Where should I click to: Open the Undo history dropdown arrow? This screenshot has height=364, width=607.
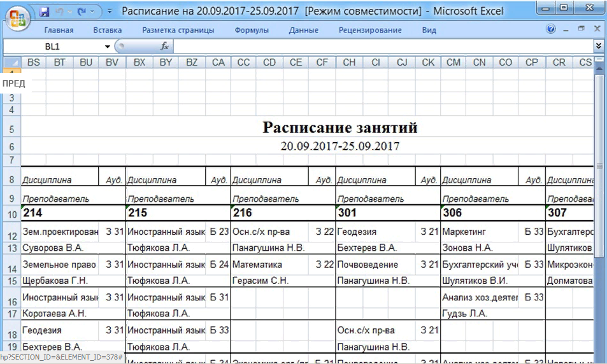coord(69,11)
